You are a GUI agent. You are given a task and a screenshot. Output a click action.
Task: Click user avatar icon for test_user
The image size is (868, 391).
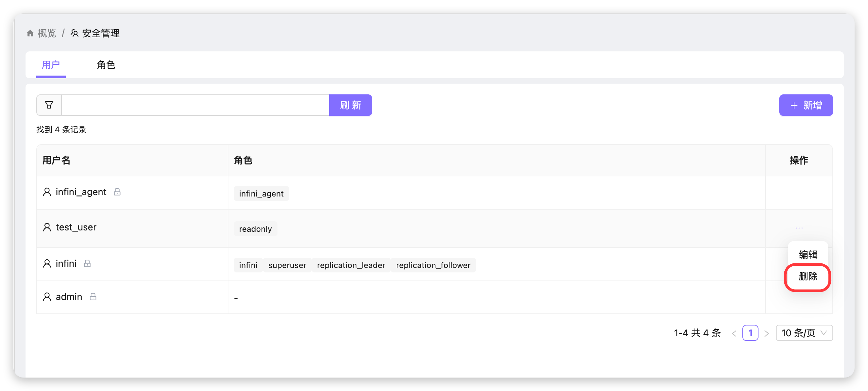click(47, 227)
